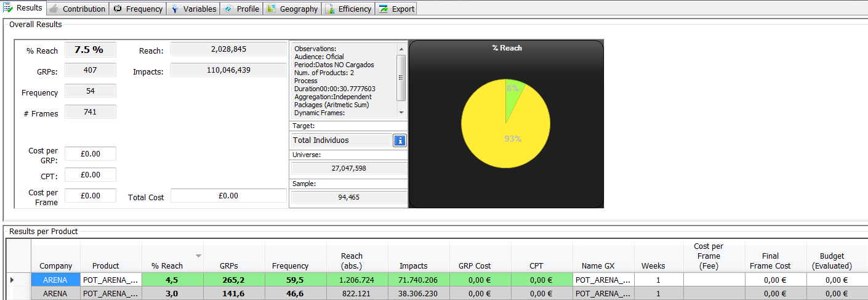The image size is (868, 300).
Task: Click the Variables tab icon
Action: tap(175, 9)
